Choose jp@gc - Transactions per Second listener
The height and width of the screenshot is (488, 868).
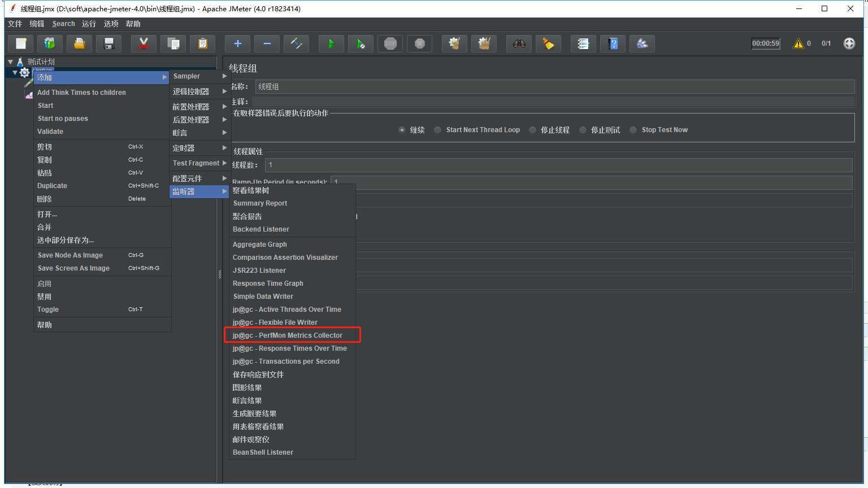[x=292, y=361]
